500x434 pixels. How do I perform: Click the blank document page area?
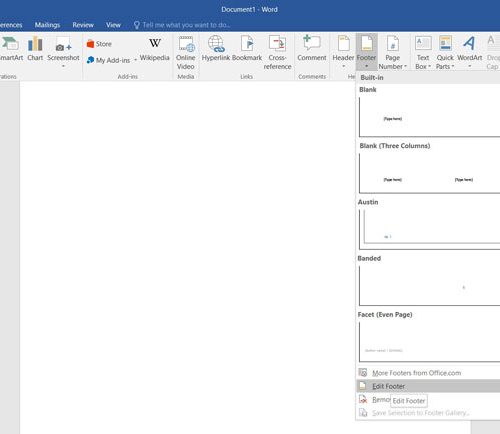[187, 257]
